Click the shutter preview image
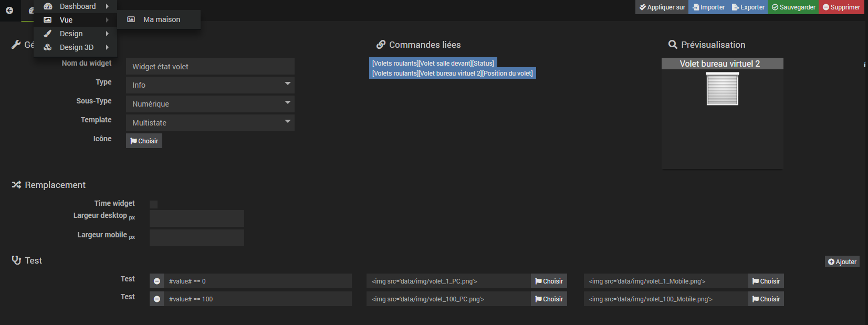 722,89
